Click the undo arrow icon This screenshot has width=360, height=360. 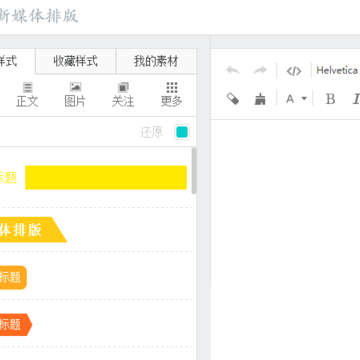pyautogui.click(x=233, y=70)
